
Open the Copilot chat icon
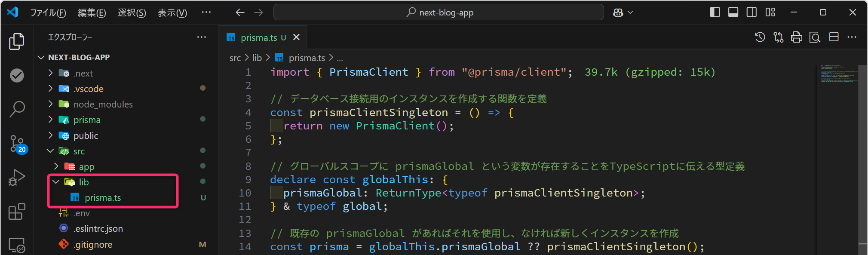tap(618, 12)
